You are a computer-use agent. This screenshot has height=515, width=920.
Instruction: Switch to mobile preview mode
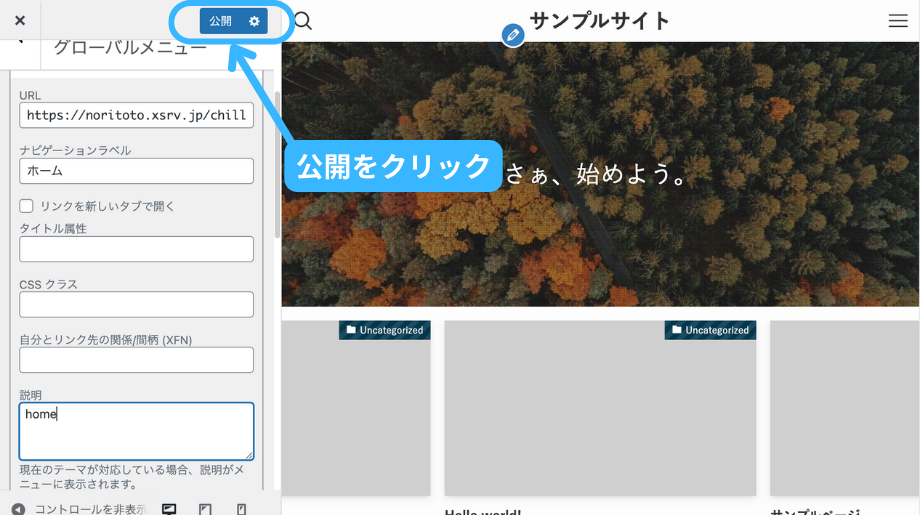tap(241, 508)
